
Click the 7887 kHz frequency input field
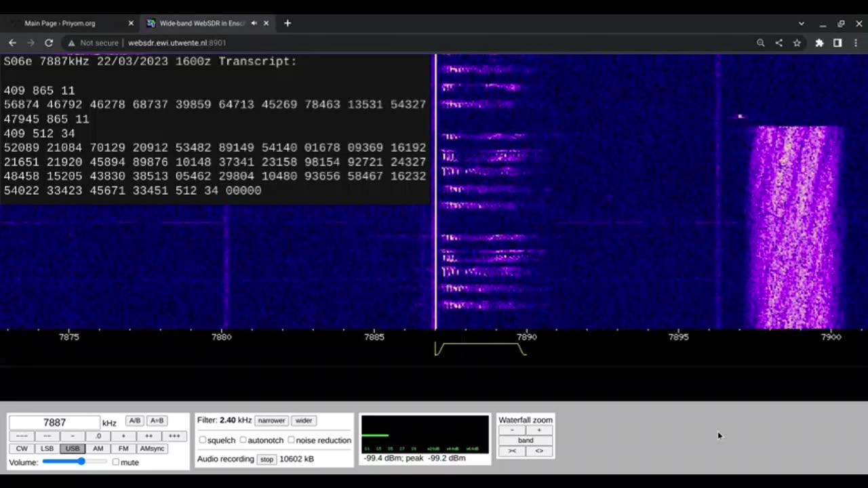click(54, 422)
